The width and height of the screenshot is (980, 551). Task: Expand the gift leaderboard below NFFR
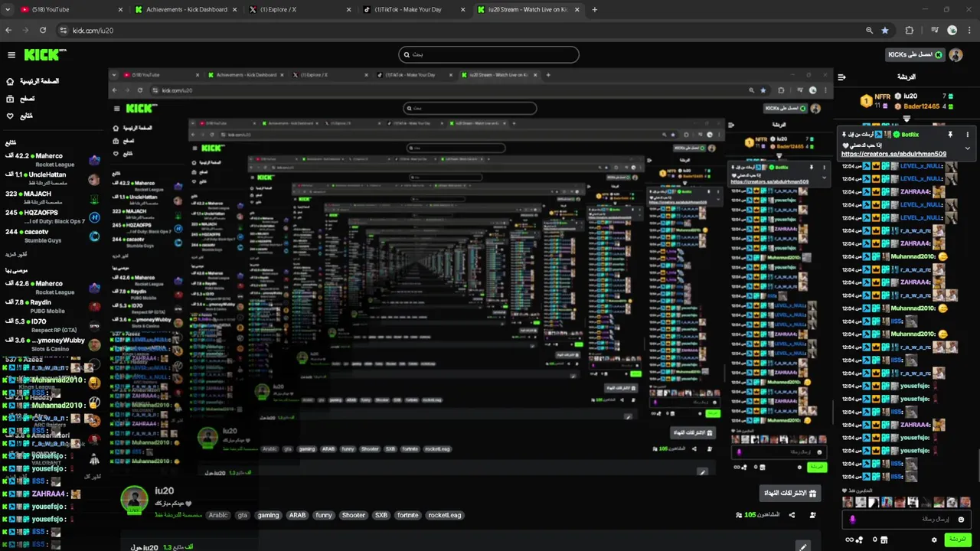point(906,119)
